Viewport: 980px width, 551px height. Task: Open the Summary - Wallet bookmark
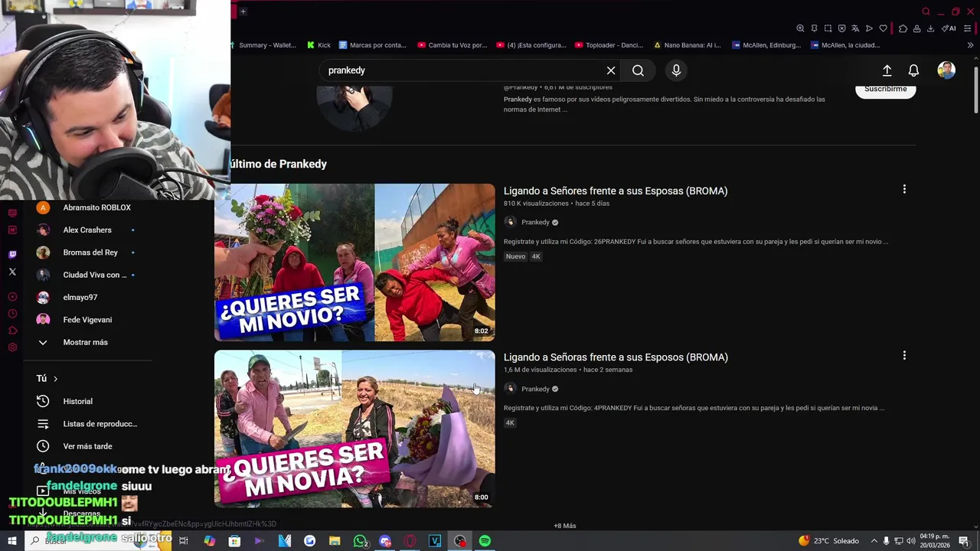(265, 45)
